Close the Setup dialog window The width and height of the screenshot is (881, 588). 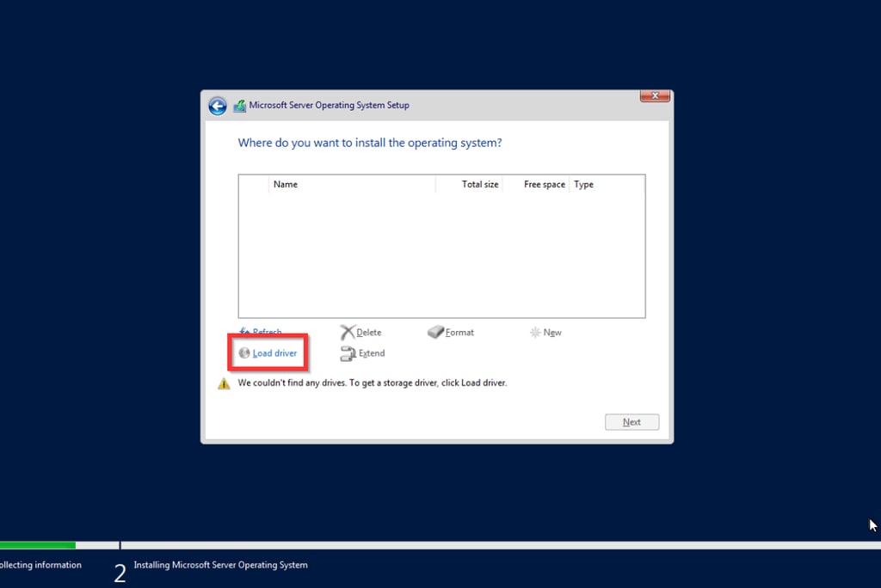tap(655, 96)
